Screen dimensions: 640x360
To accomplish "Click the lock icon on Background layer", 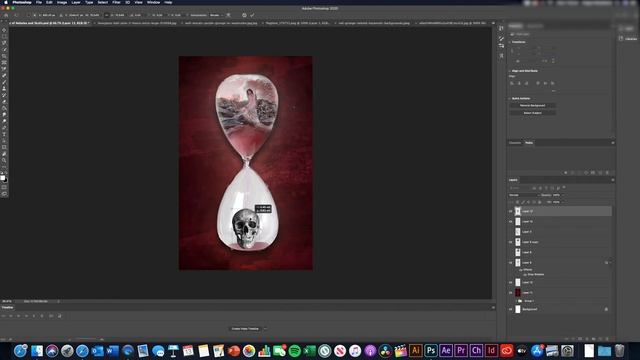I will 606,309.
